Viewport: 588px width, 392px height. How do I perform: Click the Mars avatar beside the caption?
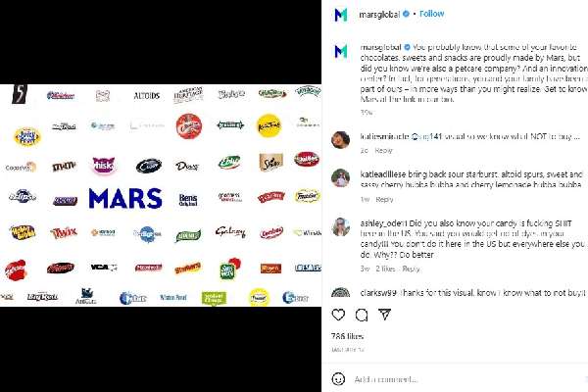click(340, 50)
